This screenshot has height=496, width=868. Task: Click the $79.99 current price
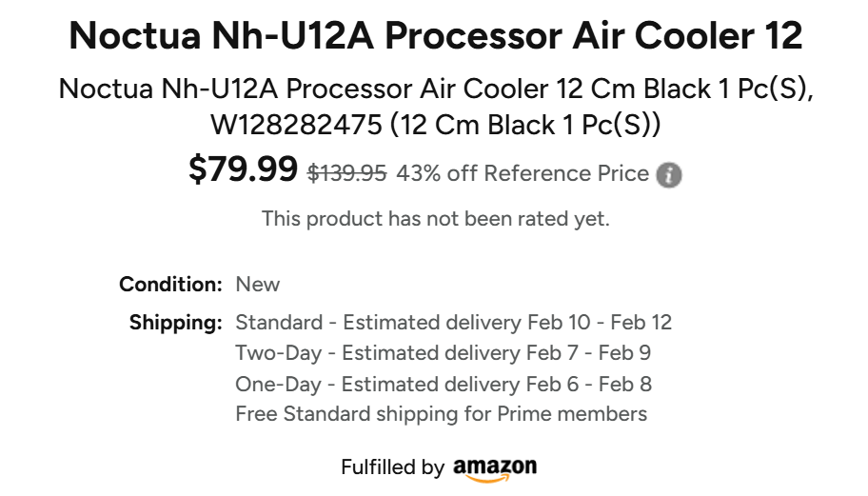tap(244, 169)
